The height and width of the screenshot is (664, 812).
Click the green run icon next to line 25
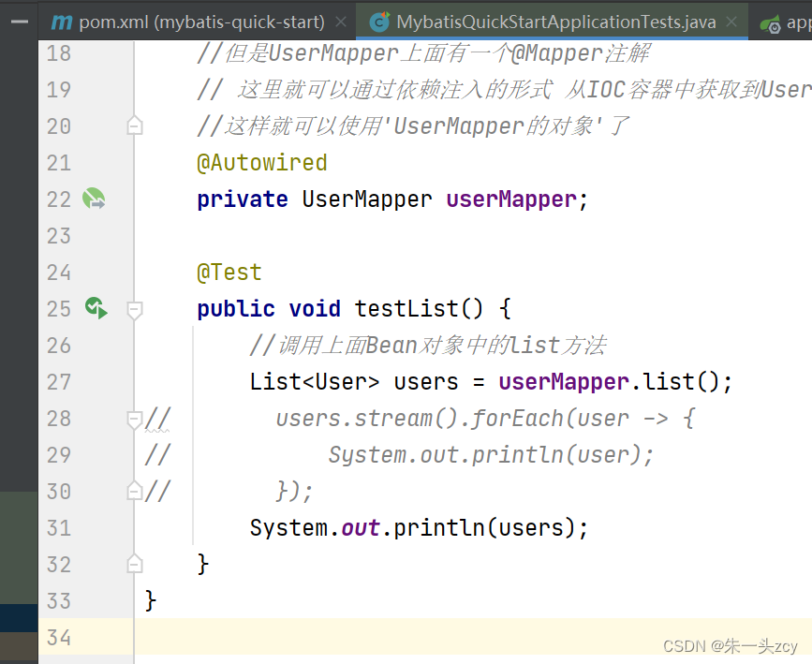[x=96, y=308]
